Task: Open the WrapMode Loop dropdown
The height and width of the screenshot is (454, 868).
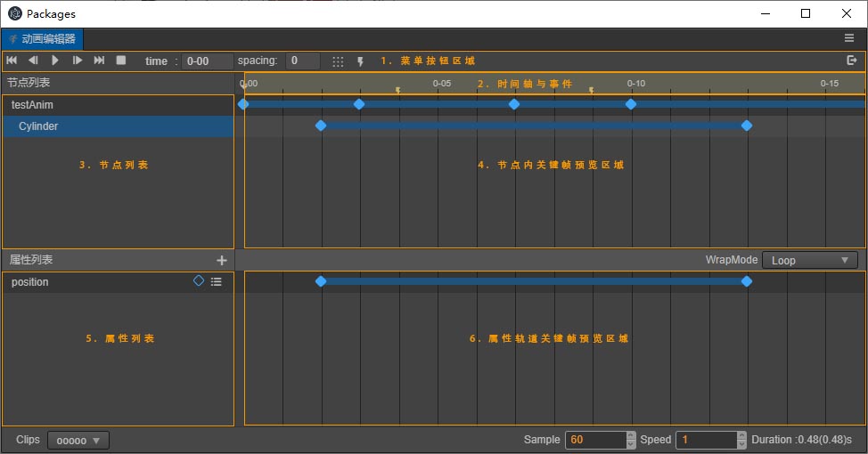Action: tap(810, 260)
